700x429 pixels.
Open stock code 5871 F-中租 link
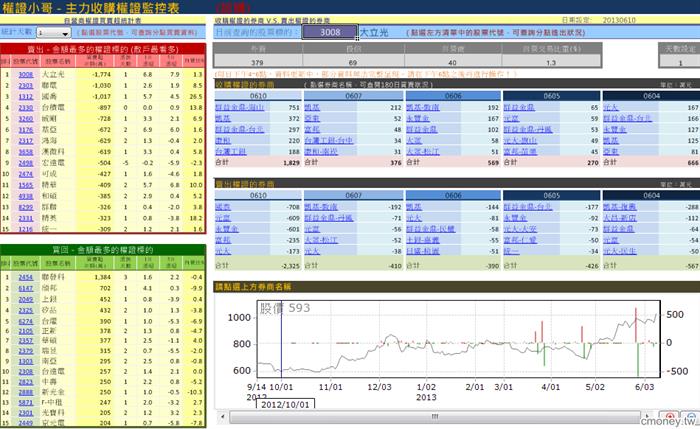coord(25,402)
